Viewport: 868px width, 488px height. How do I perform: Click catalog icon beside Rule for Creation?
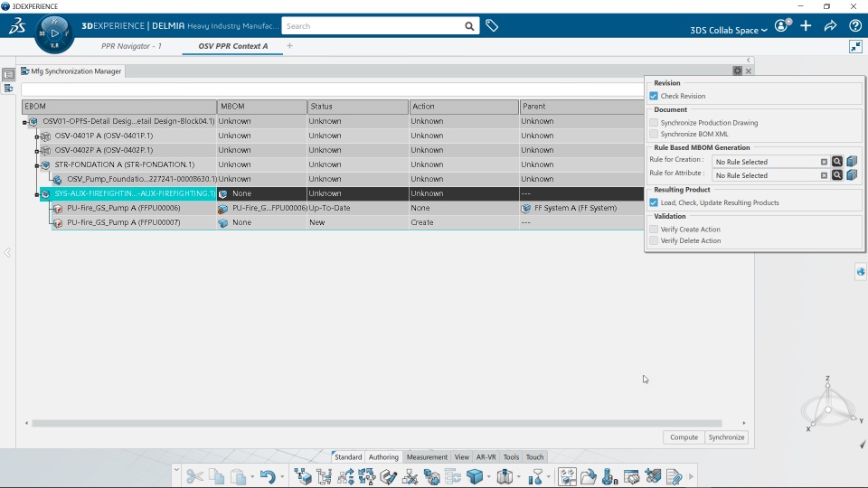click(x=852, y=162)
